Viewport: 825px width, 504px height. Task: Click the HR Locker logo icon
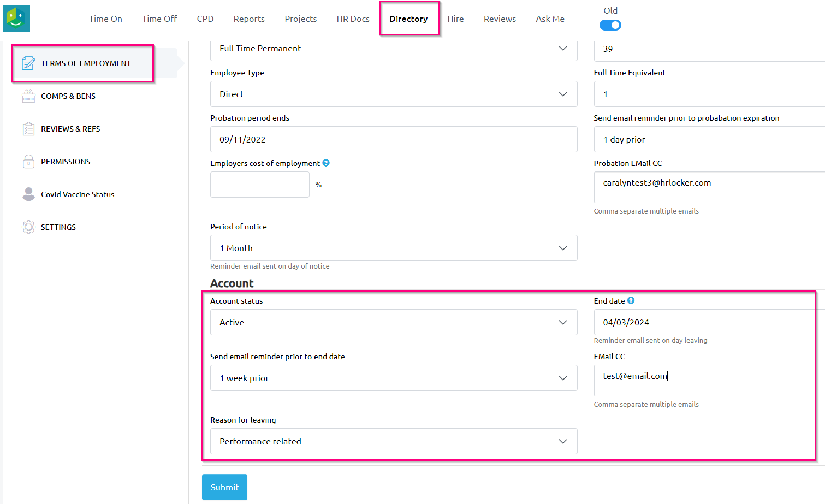[x=16, y=19]
